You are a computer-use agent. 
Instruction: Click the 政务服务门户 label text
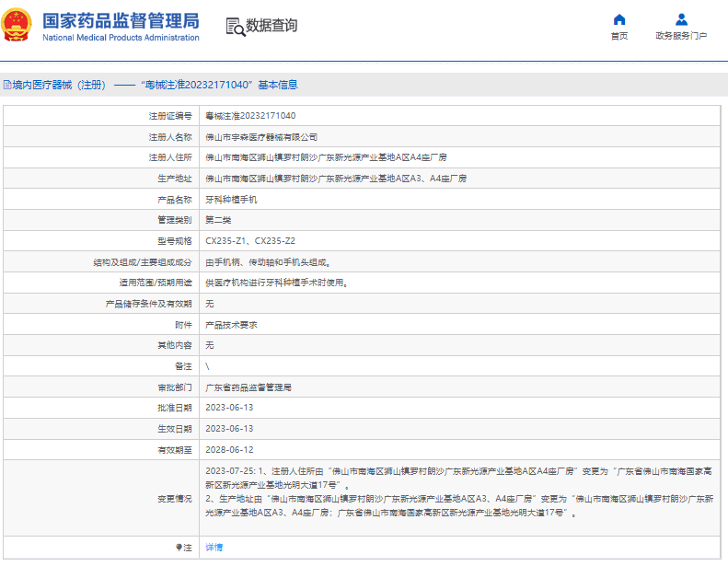point(681,36)
